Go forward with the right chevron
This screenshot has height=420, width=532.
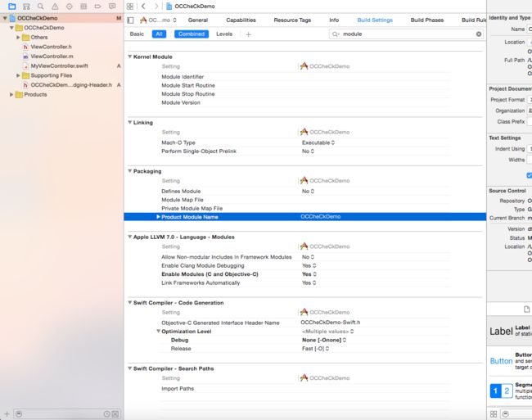[156, 6]
